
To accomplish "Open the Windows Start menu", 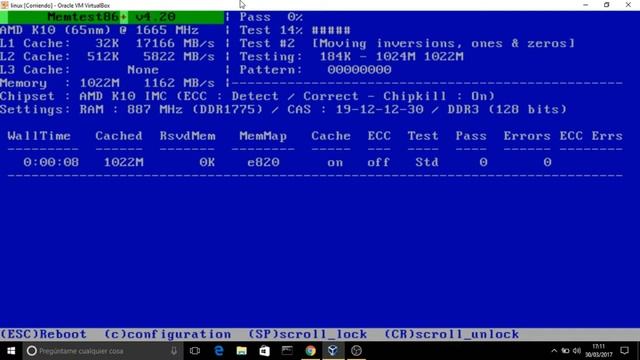I will pos(11,351).
